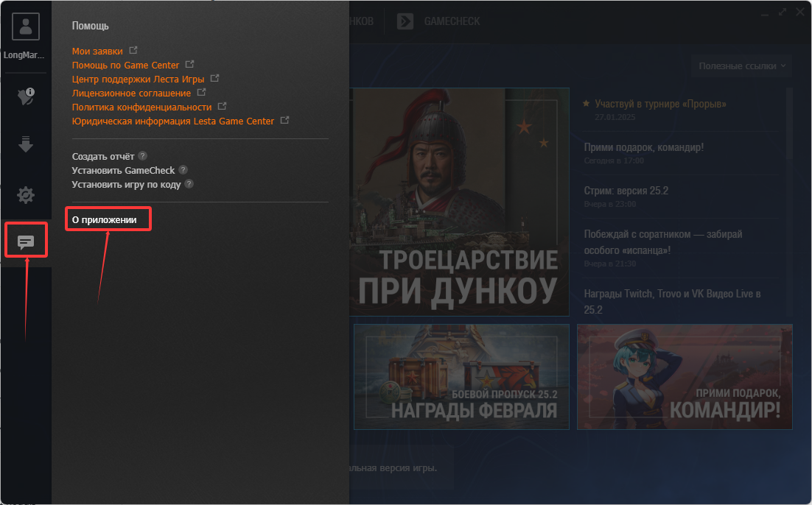Viewport: 812px width, 505px height.
Task: Open the anime girl Прими подарок banner
Action: click(x=685, y=377)
